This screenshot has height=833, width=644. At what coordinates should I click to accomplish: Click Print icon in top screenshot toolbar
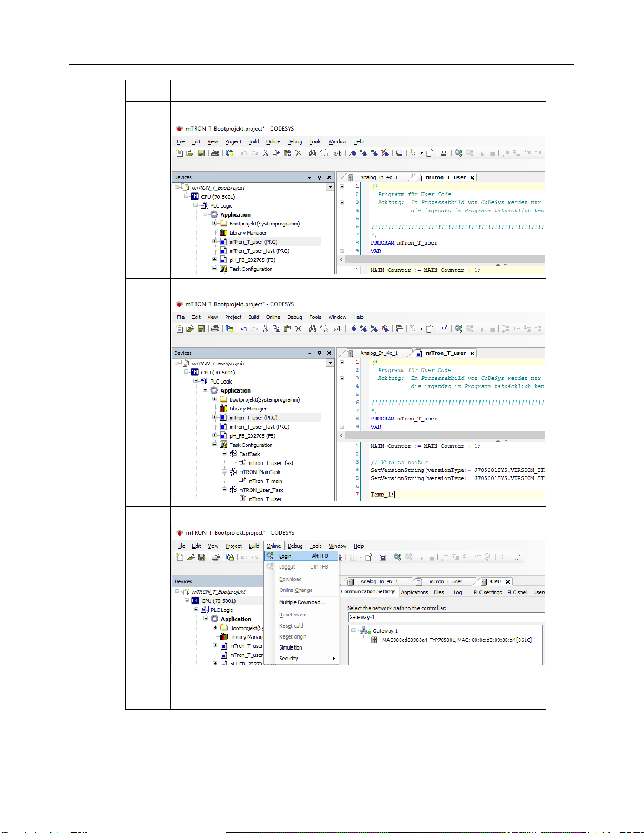215,153
